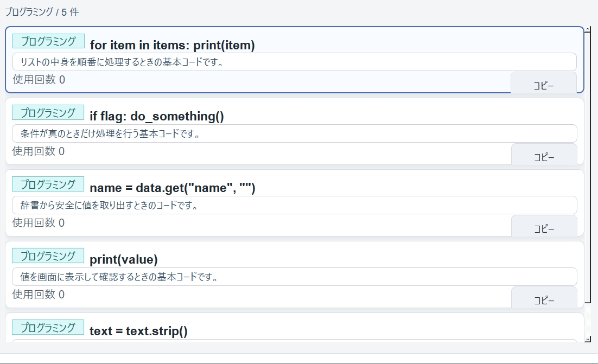Image resolution: width=598 pixels, height=364 pixels.
Task: Open the 'if flag: do_something()' snippet
Action: point(157,116)
